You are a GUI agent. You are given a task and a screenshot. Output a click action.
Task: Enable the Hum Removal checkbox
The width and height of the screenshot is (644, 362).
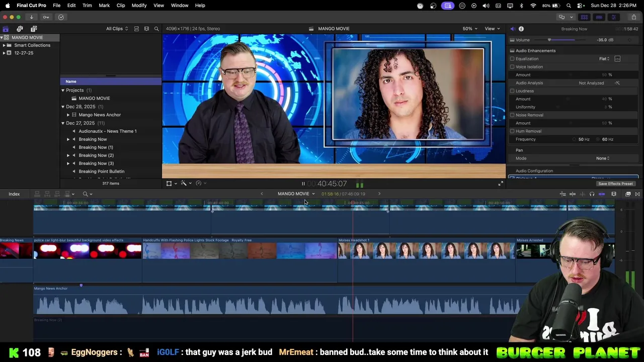pyautogui.click(x=512, y=131)
